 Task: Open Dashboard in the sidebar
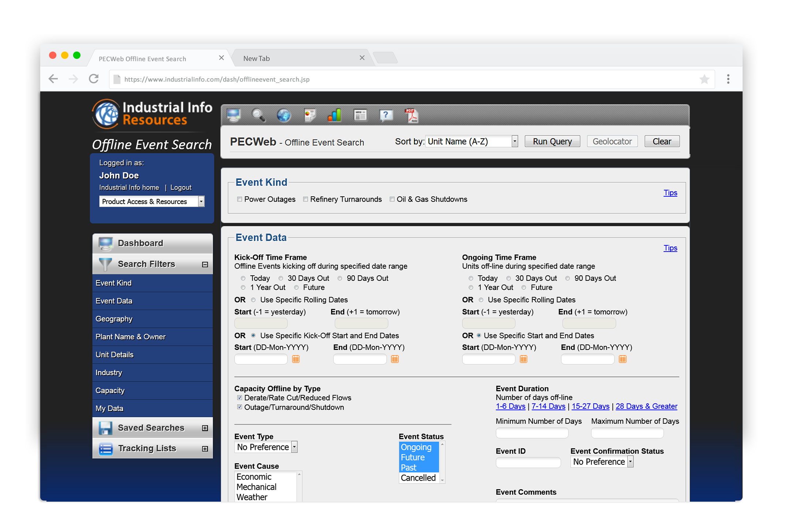pos(153,243)
